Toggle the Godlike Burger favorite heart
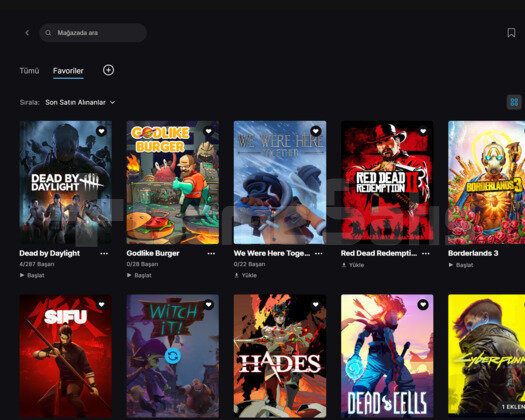Viewport: 525px width, 420px height. pos(209,131)
